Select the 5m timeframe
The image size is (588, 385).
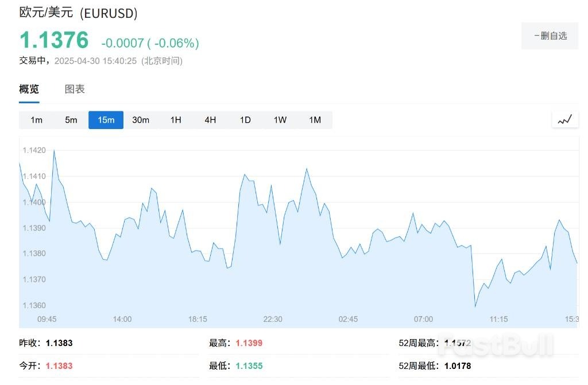tap(71, 120)
